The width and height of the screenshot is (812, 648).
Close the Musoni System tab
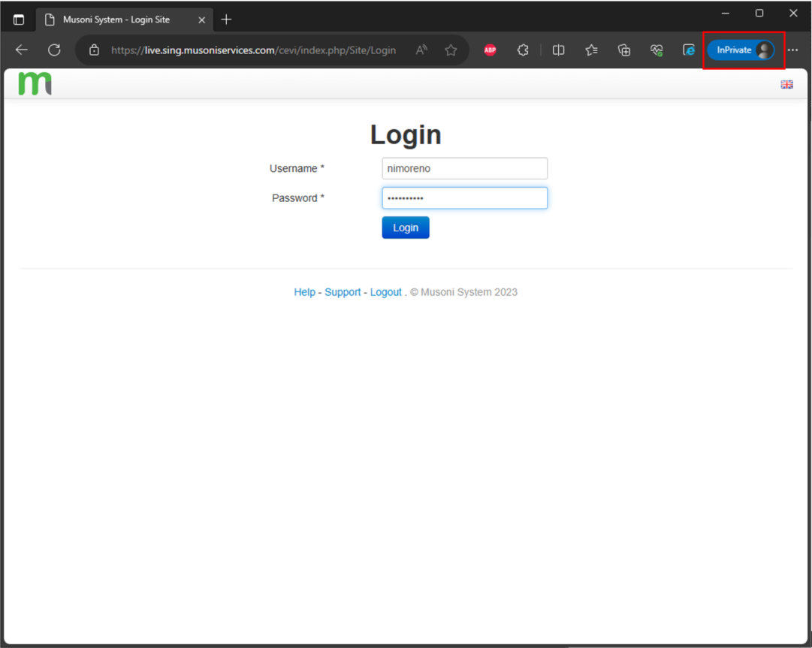(202, 20)
